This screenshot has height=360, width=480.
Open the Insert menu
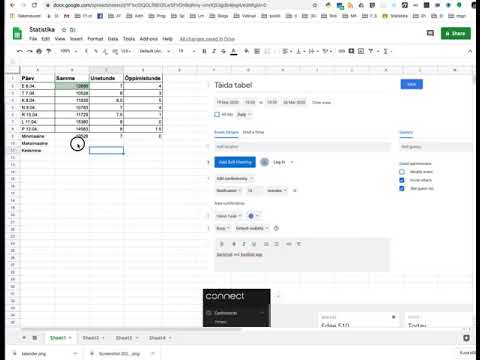(76, 39)
